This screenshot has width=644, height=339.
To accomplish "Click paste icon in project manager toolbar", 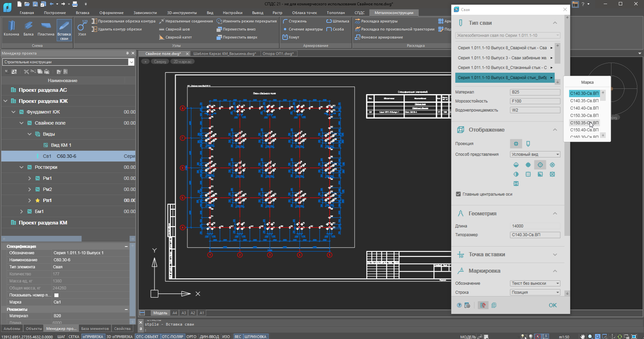I will 47,72.
